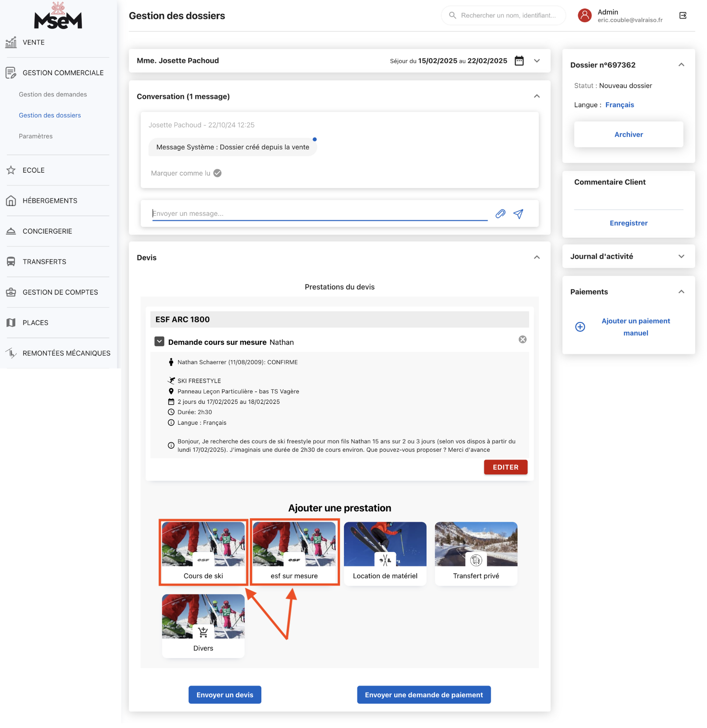The image size is (707, 728).
Task: Click the plus icon for manual payment
Action: 580,327
